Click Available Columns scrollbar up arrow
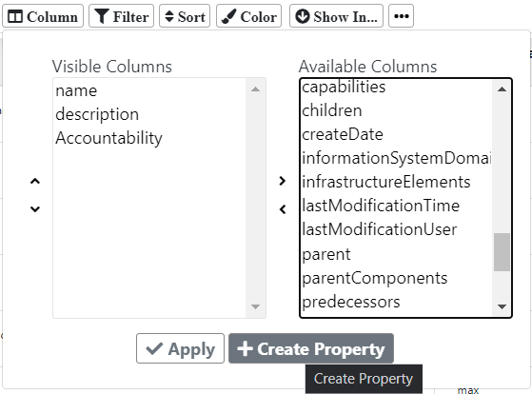Image resolution: width=532 pixels, height=394 pixels. click(x=502, y=89)
